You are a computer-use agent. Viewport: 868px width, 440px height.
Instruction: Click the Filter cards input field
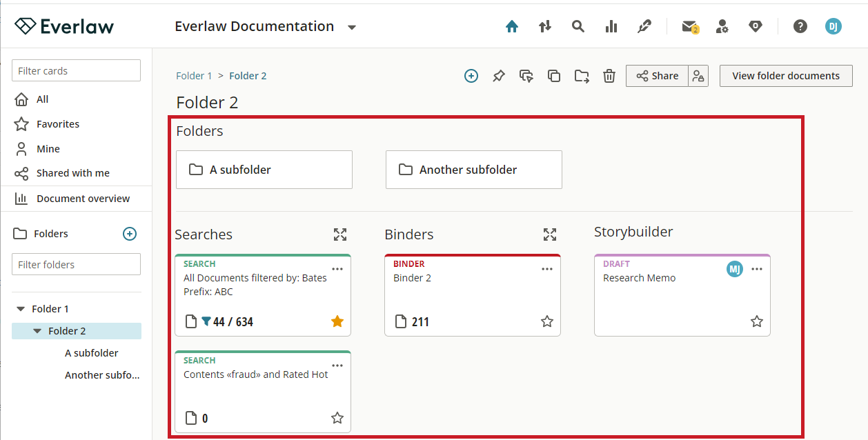pos(76,70)
